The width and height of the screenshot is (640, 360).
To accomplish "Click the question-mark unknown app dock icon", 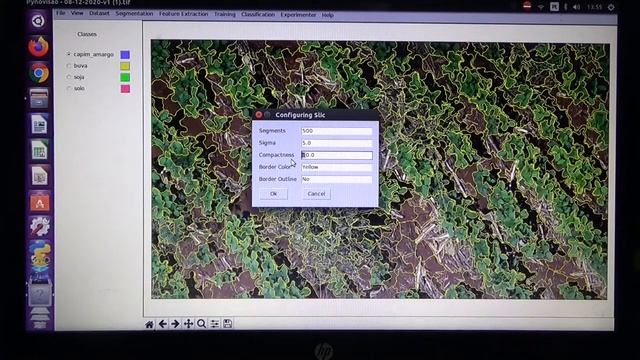I will click(x=40, y=294).
